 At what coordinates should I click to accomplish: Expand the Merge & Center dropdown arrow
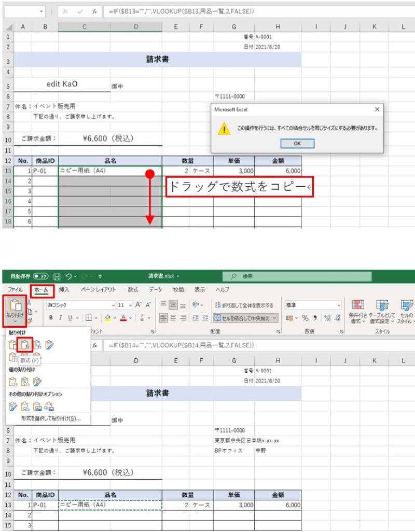(x=274, y=318)
